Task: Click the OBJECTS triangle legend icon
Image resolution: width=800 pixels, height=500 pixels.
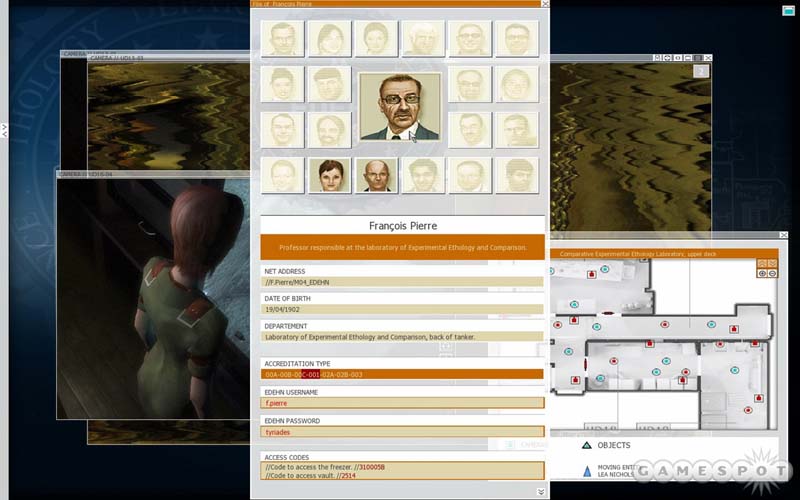Action: [x=587, y=445]
